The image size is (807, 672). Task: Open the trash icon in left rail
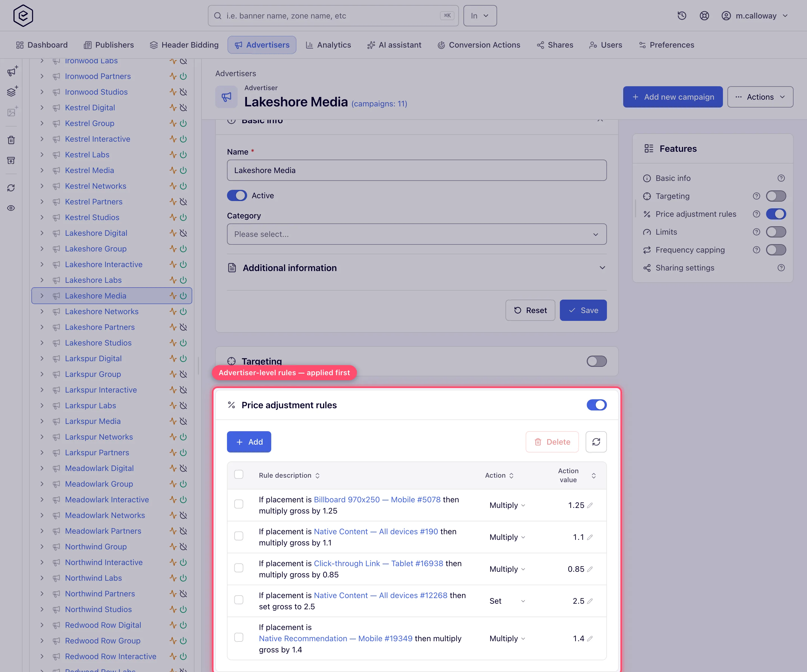pos(11,140)
